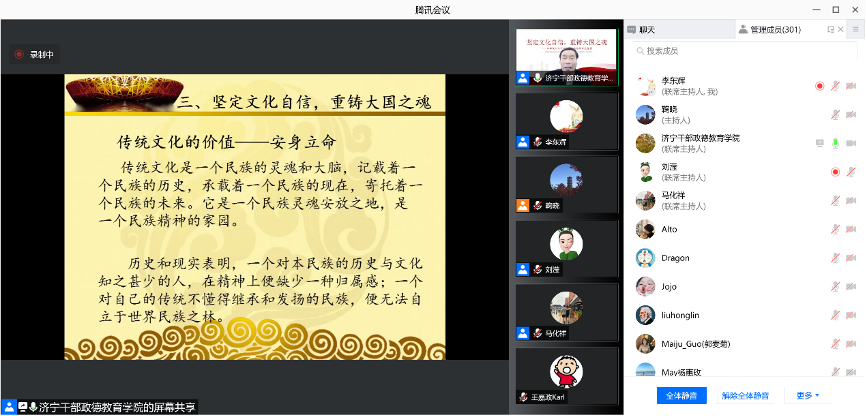Pop out the members panel
Viewport: 866px width, 416px height.
click(830, 30)
